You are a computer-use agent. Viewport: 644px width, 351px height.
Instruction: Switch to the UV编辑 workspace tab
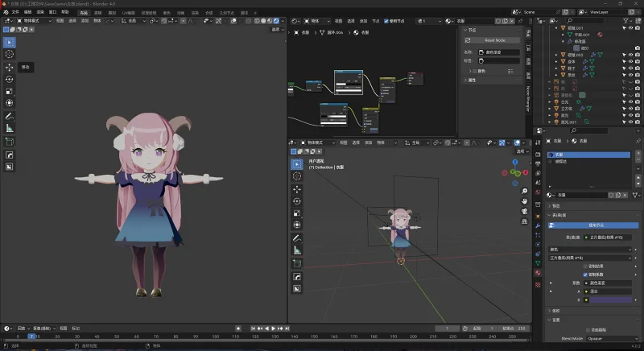pyautogui.click(x=130, y=12)
